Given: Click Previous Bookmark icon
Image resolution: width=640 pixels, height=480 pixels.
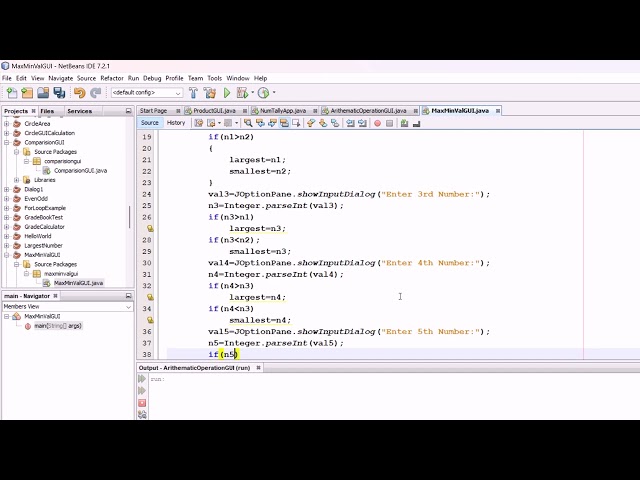Looking at the screenshot, I should tap(311, 123).
